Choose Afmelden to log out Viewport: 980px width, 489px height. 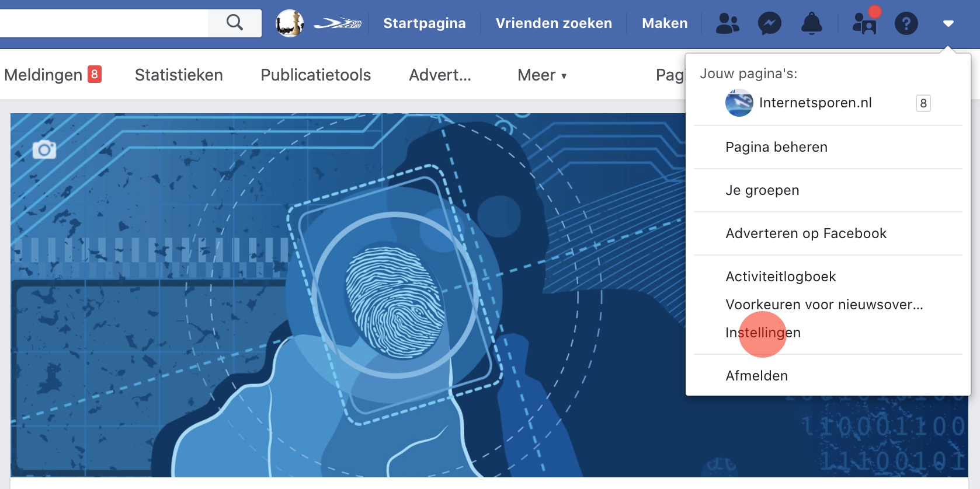coord(756,376)
